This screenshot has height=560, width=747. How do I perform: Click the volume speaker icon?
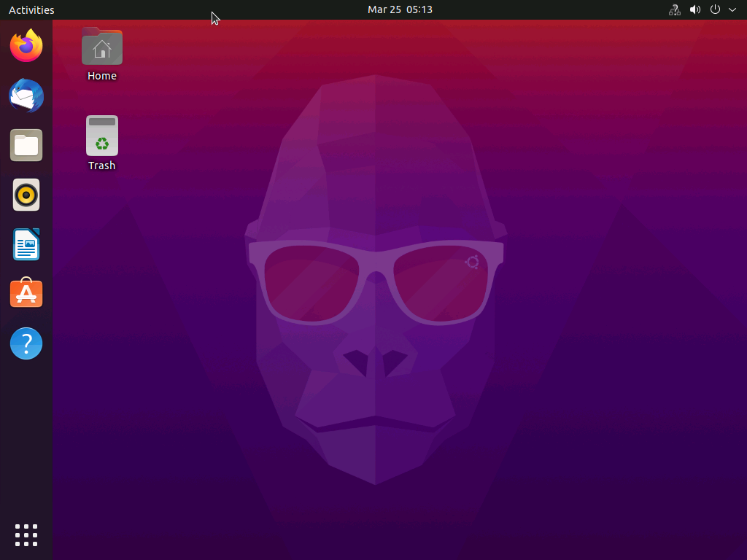(x=694, y=9)
